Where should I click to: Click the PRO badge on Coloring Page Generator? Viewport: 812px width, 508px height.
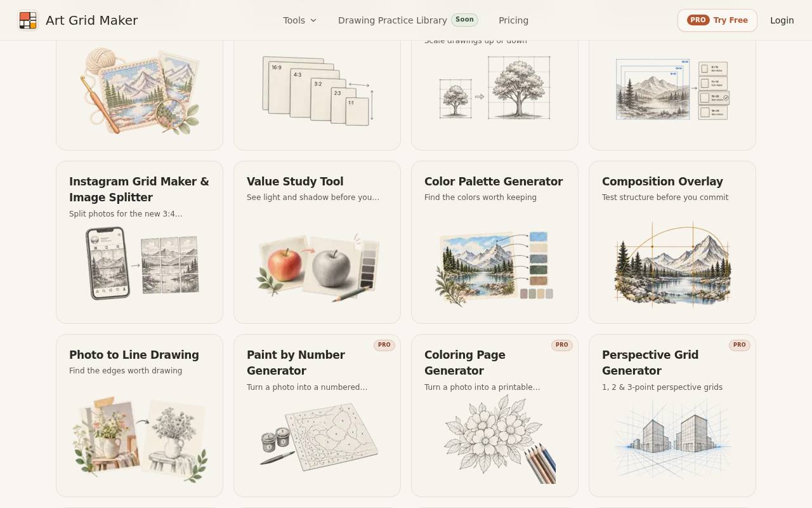pos(562,345)
